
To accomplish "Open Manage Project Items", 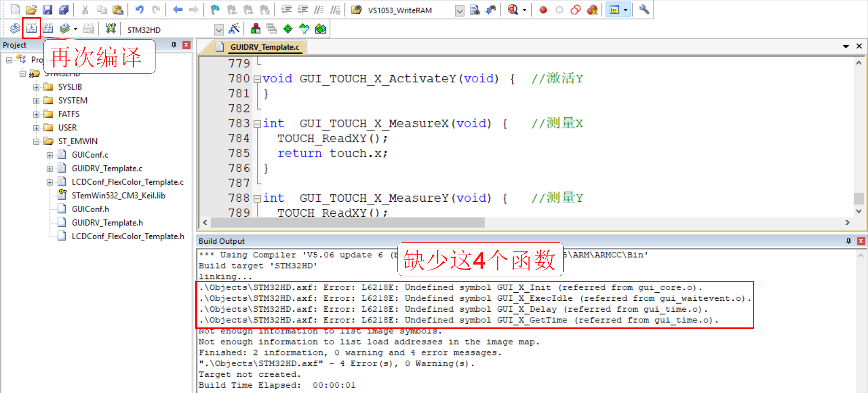I will 255,29.
